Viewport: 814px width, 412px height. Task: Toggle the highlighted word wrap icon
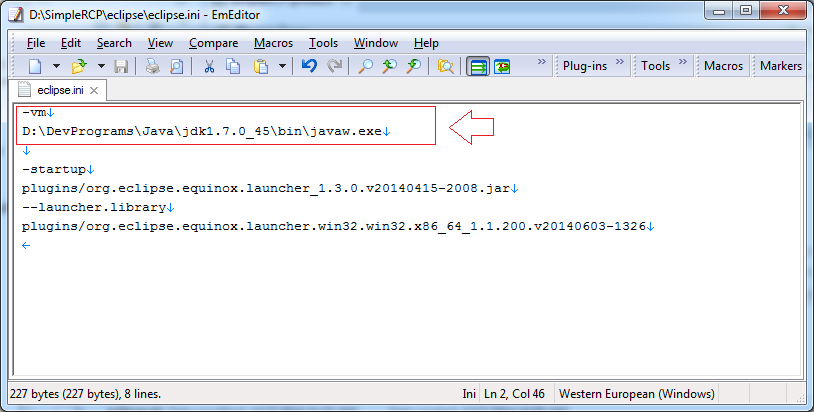point(478,66)
